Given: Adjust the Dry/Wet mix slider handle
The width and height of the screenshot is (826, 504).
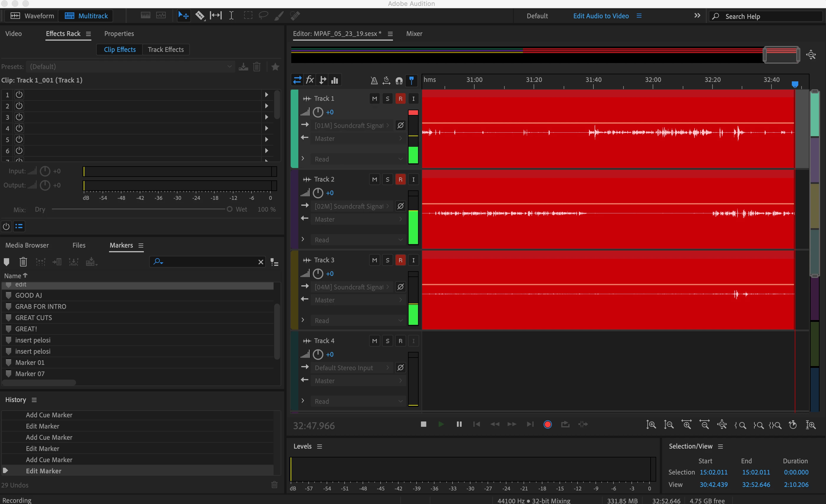Looking at the screenshot, I should (x=229, y=209).
